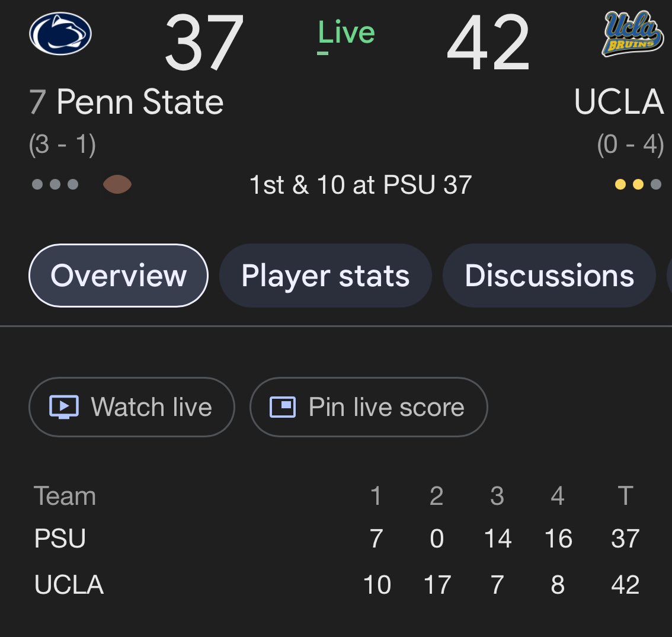Open the Penn State team name link
This screenshot has height=637, width=672.
140,102
